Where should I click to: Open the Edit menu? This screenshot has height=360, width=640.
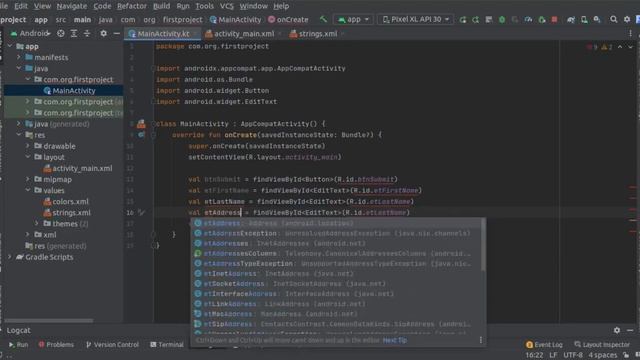21,6
